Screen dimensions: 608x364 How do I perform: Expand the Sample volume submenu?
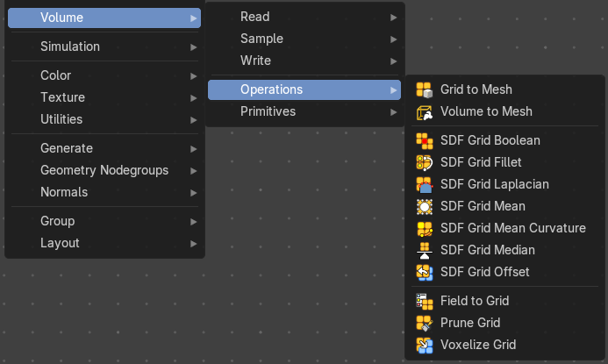tap(304, 39)
